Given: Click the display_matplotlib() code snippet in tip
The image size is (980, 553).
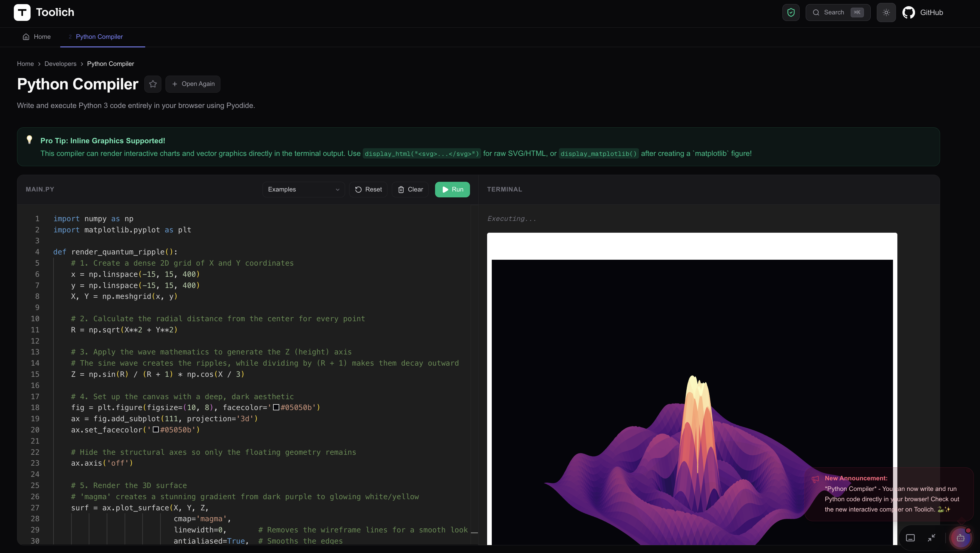Looking at the screenshot, I should (x=598, y=154).
